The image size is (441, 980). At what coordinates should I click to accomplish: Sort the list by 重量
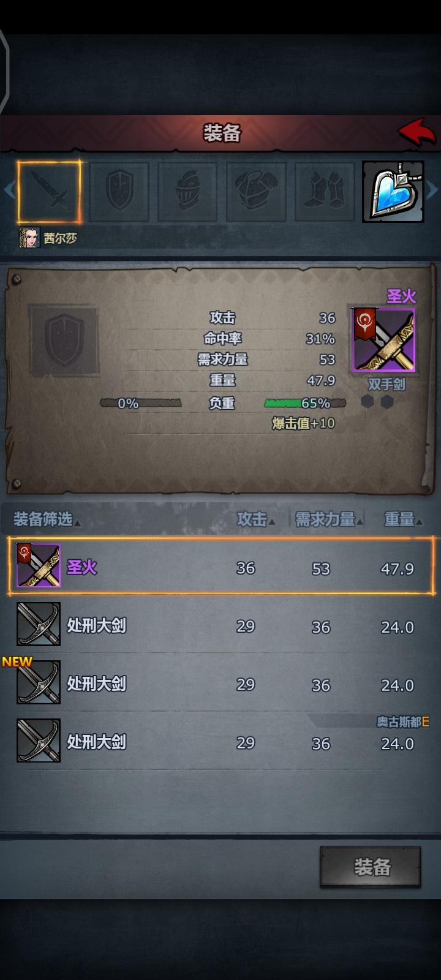[x=403, y=520]
